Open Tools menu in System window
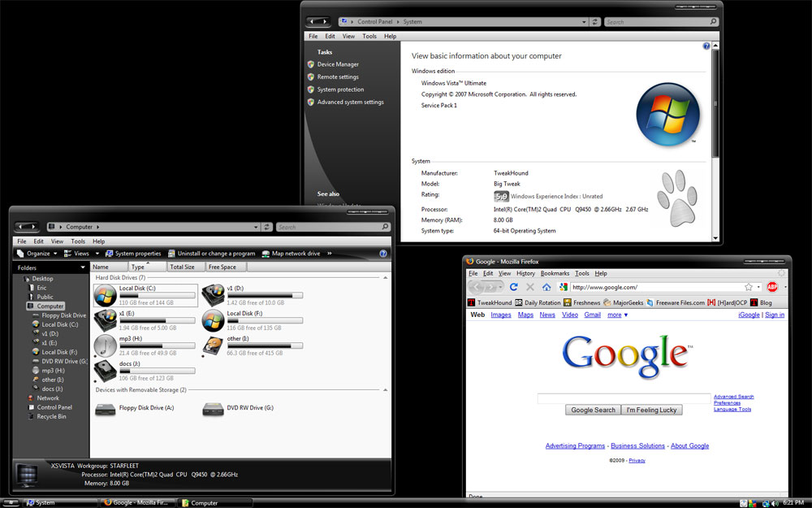This screenshot has height=508, width=812. tap(369, 37)
